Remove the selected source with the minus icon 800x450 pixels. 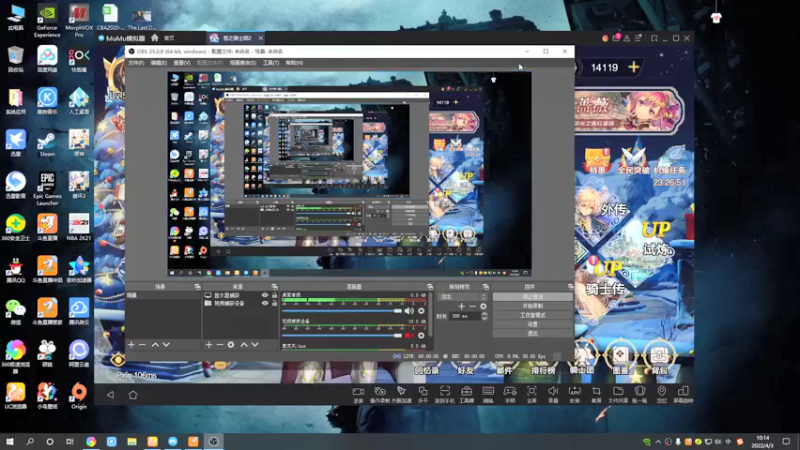220,345
